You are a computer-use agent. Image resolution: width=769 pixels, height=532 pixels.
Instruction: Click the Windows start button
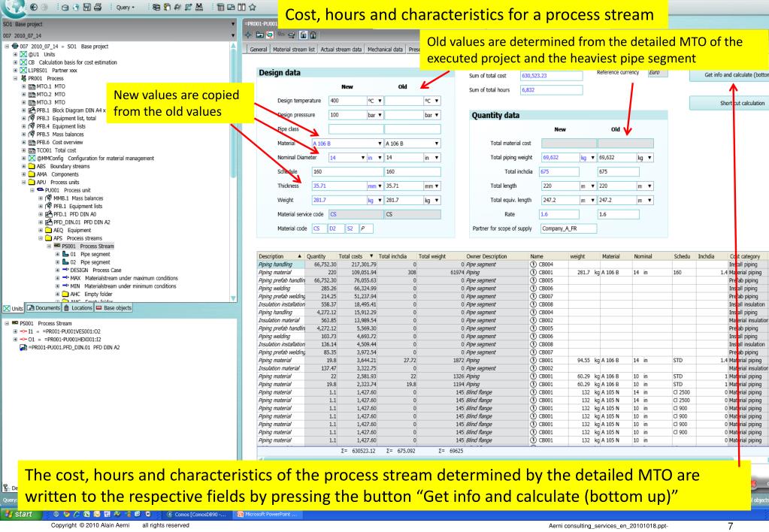tap(20, 515)
